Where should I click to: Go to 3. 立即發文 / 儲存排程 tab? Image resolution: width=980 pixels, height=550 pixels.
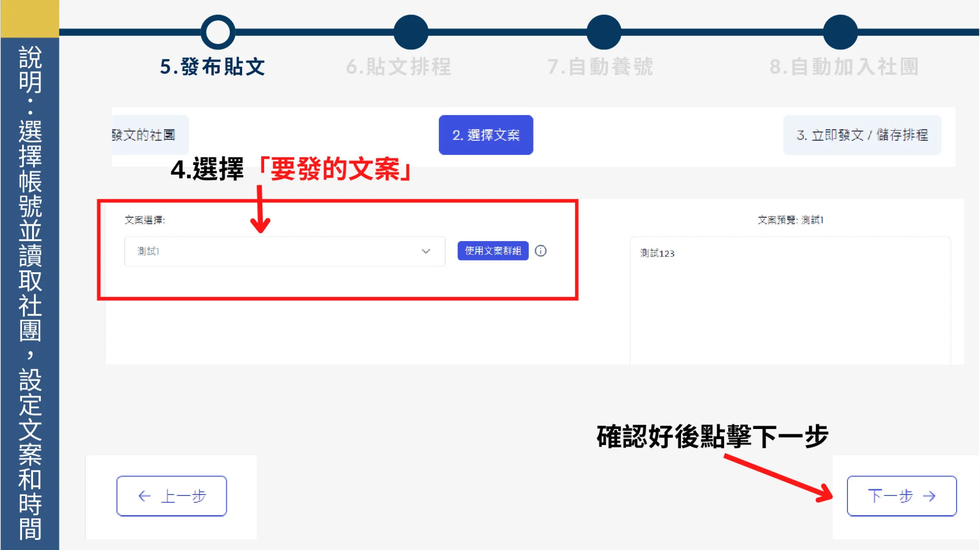pyautogui.click(x=862, y=135)
